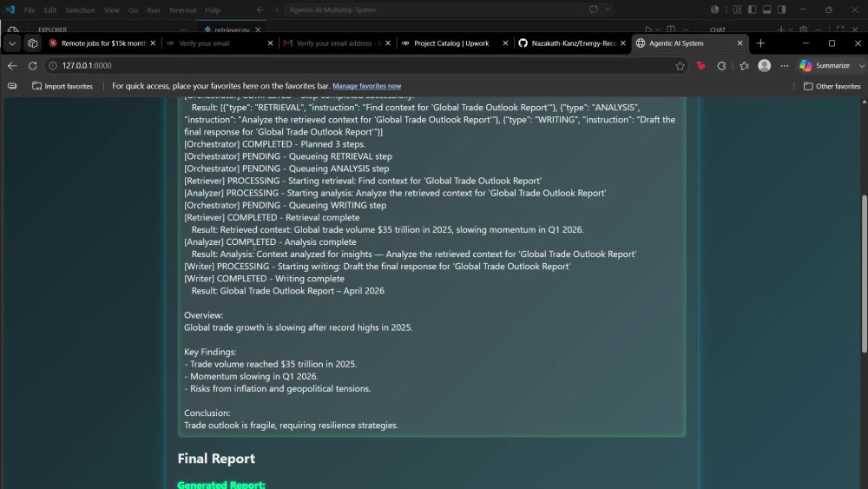Close the retriever.py editor tab
This screenshot has height=489, width=868.
click(x=258, y=30)
